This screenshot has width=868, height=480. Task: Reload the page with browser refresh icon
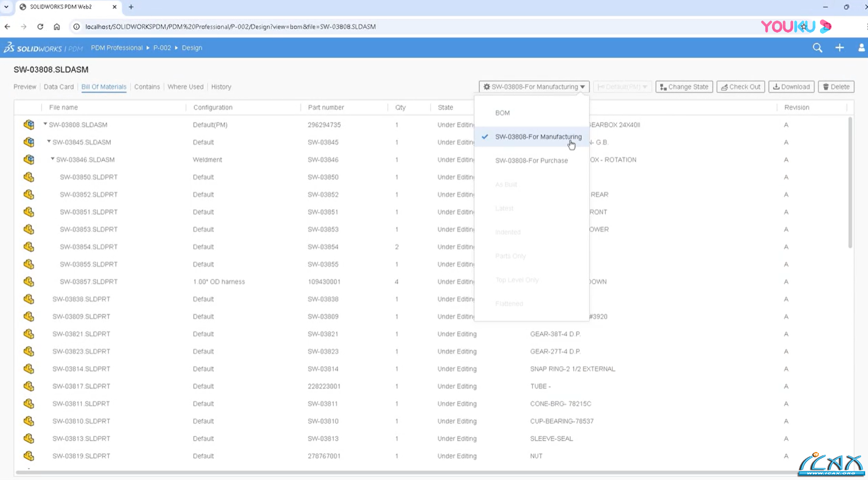coord(40,26)
